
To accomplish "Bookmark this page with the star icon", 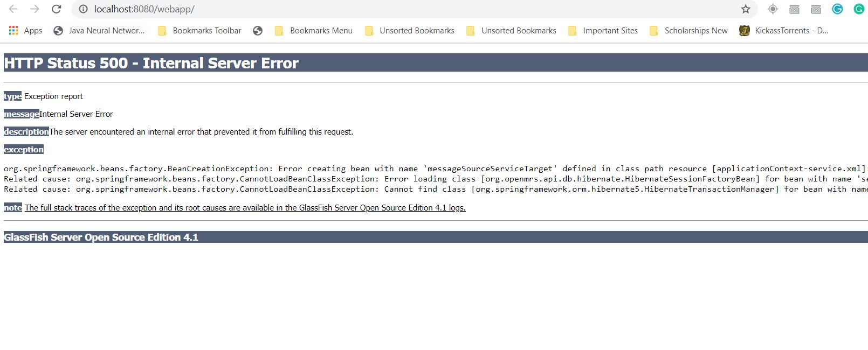I will (x=746, y=9).
